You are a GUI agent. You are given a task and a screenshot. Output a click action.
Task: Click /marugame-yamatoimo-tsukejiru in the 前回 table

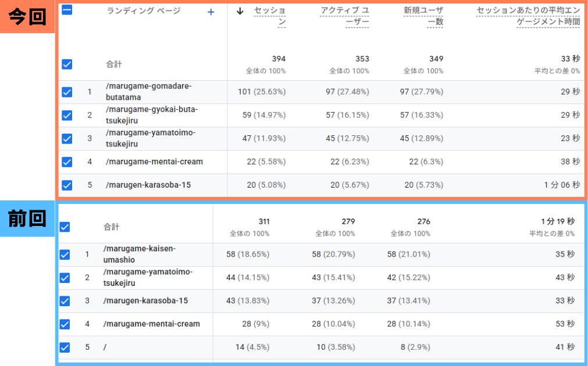pyautogui.click(x=148, y=278)
